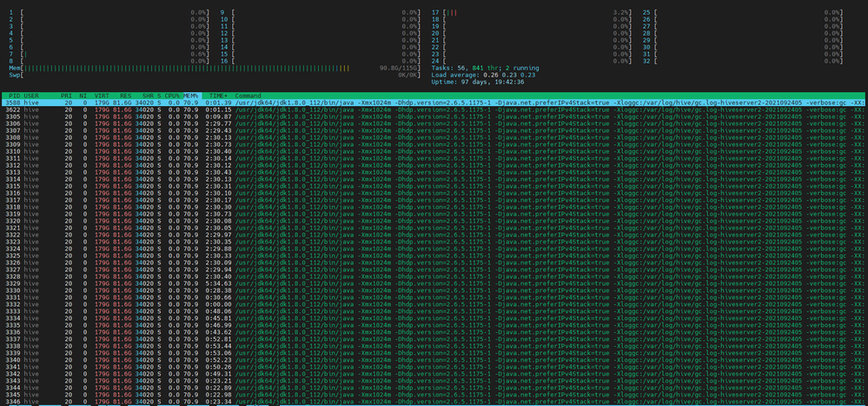Click the Mem usage bar meter

(215, 68)
